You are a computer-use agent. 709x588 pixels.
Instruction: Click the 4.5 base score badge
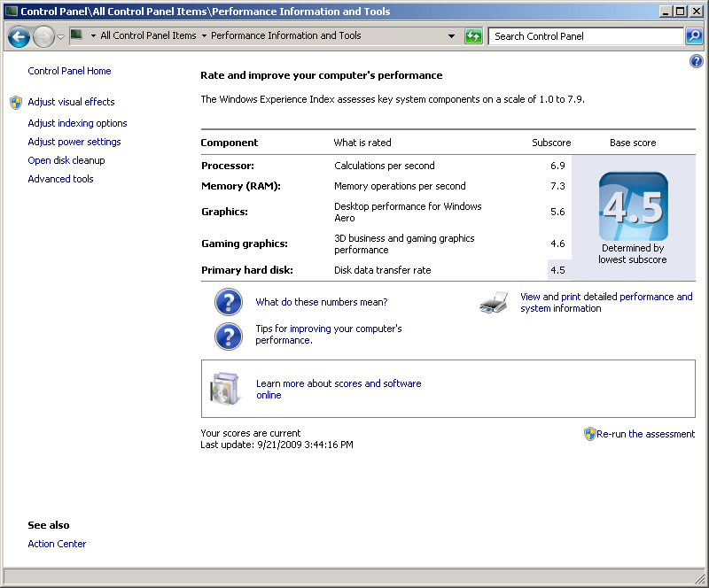(x=633, y=207)
